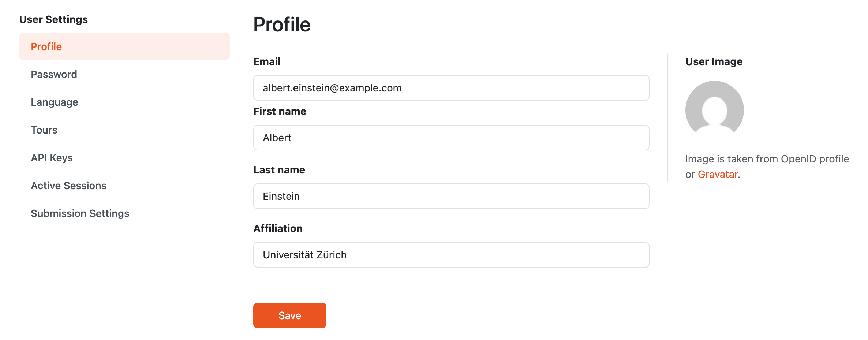868x340 pixels.
Task: Focus the First name field containing Albert
Action: coord(451,138)
